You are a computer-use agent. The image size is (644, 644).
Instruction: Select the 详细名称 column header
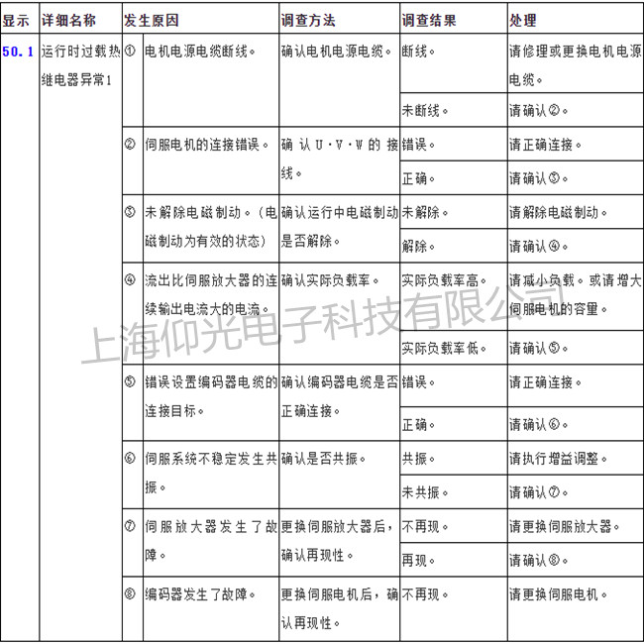point(68,20)
